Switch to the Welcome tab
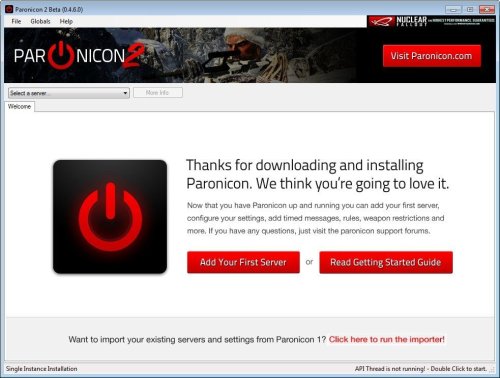The height and width of the screenshot is (378, 500). tap(19, 107)
